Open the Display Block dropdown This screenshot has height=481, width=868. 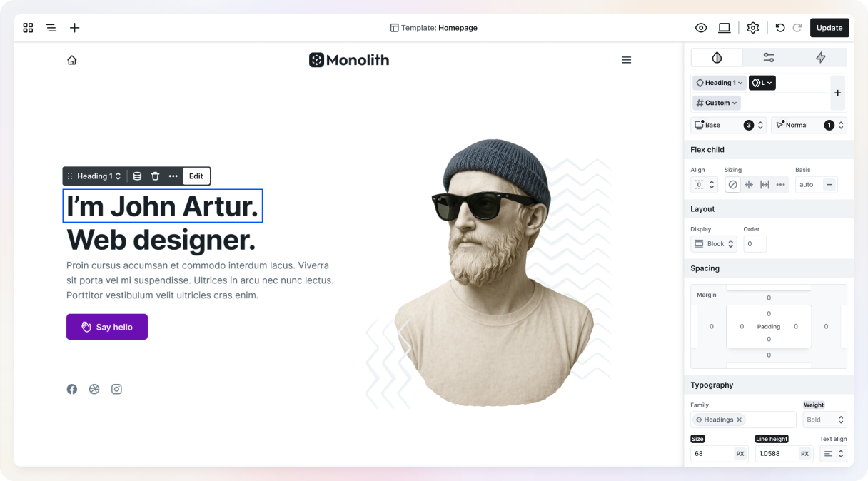(x=714, y=244)
